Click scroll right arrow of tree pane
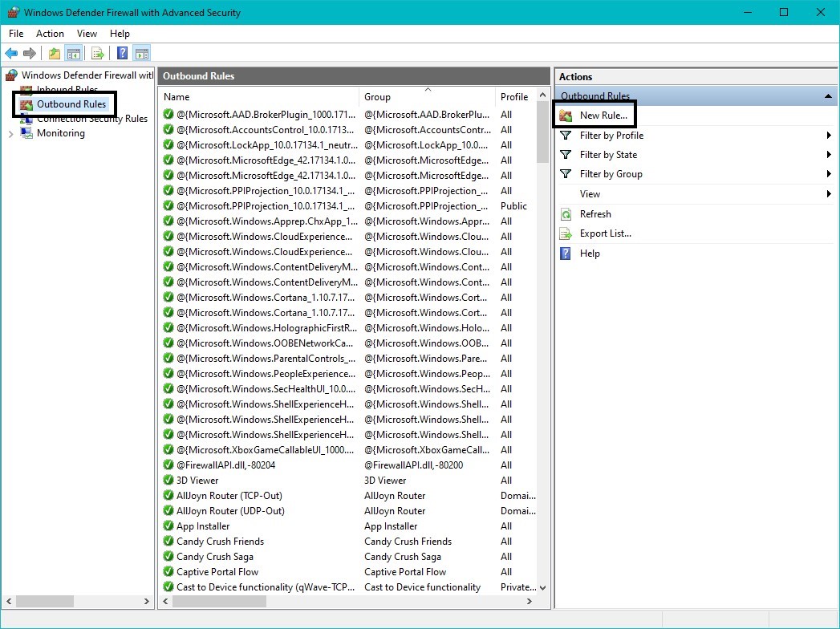The height and width of the screenshot is (629, 840). tap(146, 602)
